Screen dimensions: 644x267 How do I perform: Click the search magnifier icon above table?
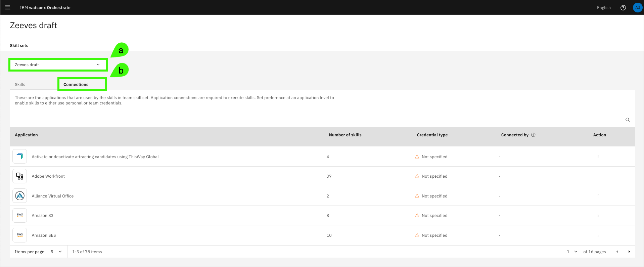pos(627,120)
